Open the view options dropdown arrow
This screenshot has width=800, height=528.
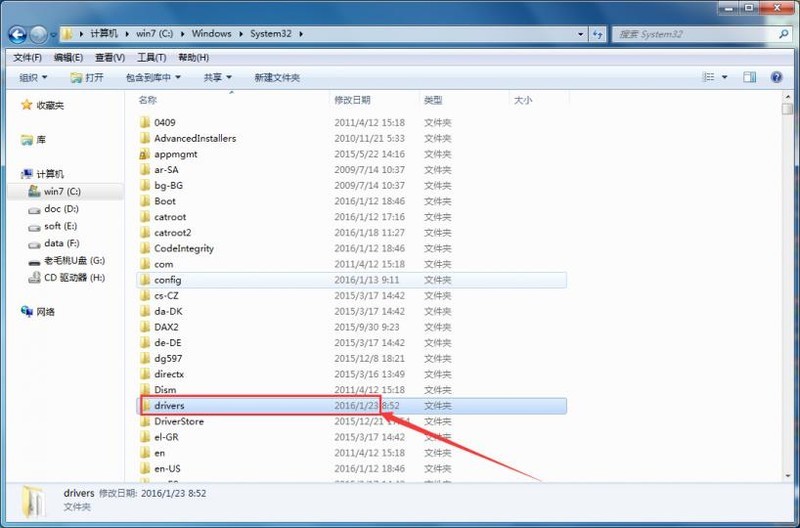724,78
